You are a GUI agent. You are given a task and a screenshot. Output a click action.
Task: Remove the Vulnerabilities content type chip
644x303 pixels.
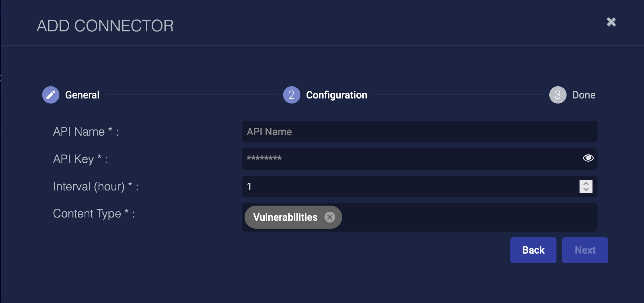pyautogui.click(x=330, y=217)
